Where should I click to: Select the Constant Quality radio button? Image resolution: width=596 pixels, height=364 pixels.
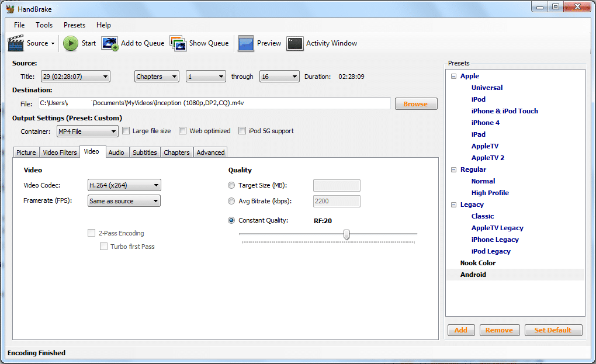pyautogui.click(x=231, y=220)
